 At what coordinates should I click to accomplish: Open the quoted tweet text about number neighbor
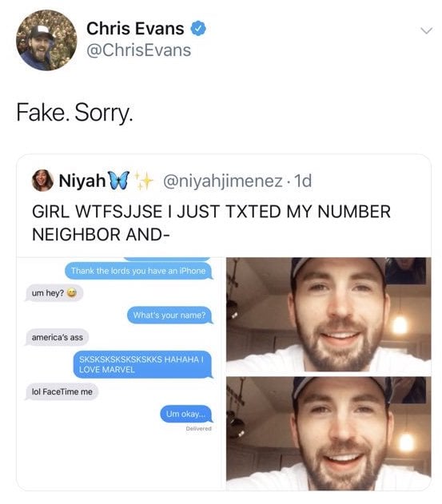211,223
